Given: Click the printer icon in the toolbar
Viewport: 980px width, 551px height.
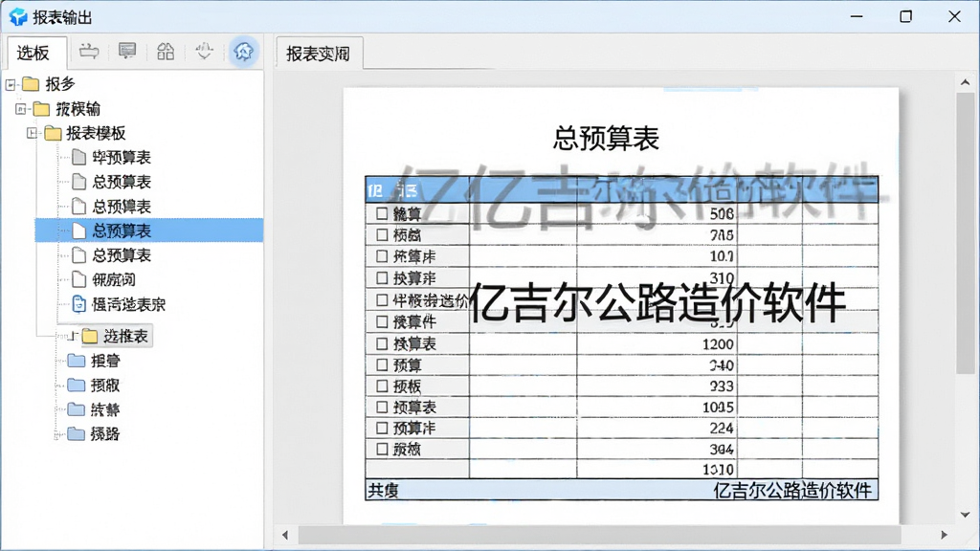Looking at the screenshot, I should 89,52.
